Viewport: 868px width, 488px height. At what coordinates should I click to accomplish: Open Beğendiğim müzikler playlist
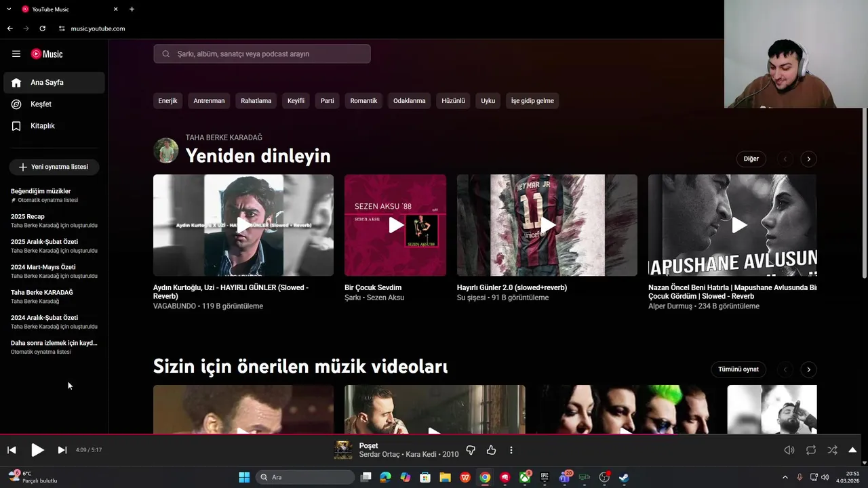tap(54, 195)
